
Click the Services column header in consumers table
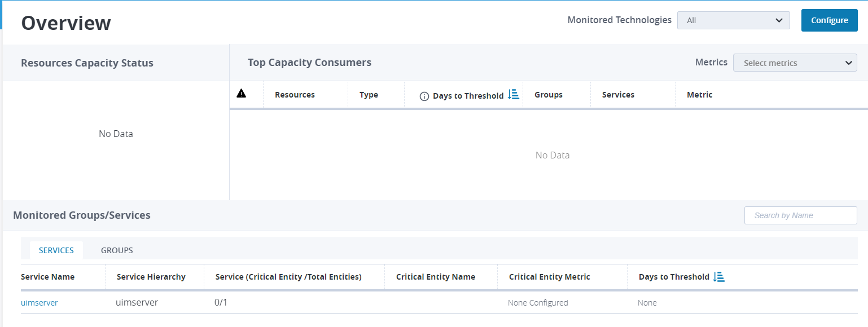pos(618,95)
